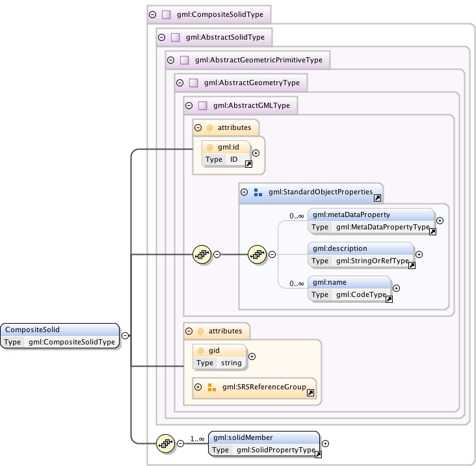This screenshot has height=466, width=476.
Task: Click the complex type icon of gml:AbstractGeometryType
Action: (193, 83)
